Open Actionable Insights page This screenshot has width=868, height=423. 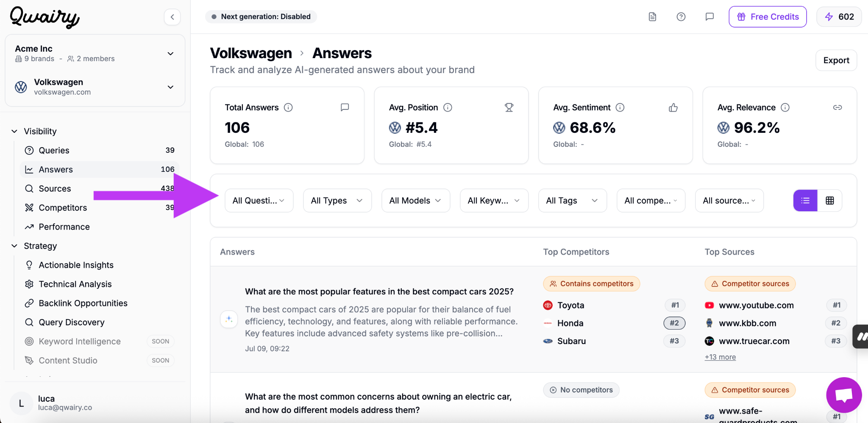[99, 265]
